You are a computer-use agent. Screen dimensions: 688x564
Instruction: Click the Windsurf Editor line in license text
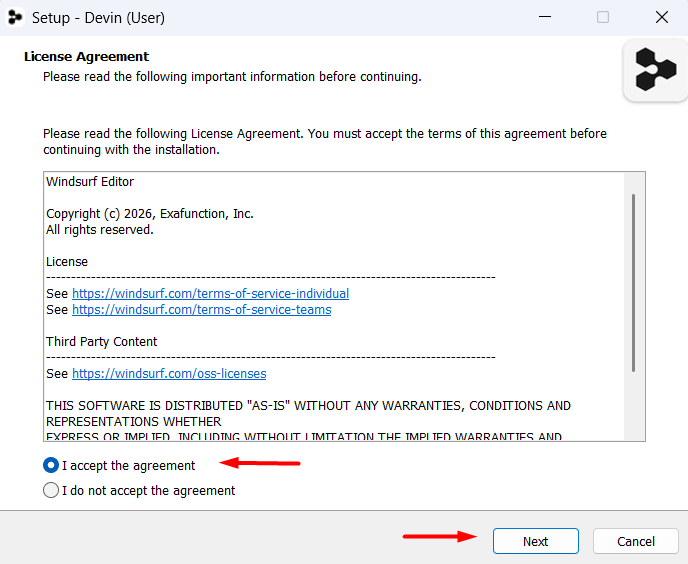point(90,182)
